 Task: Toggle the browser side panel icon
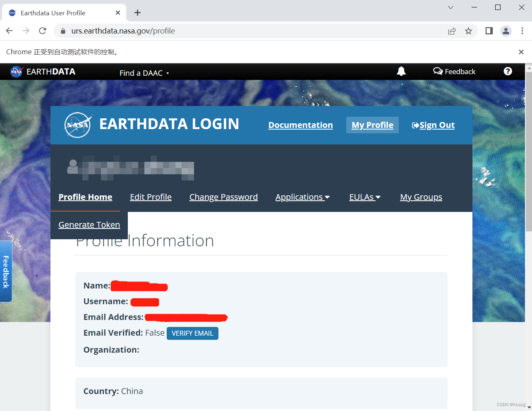(489, 31)
